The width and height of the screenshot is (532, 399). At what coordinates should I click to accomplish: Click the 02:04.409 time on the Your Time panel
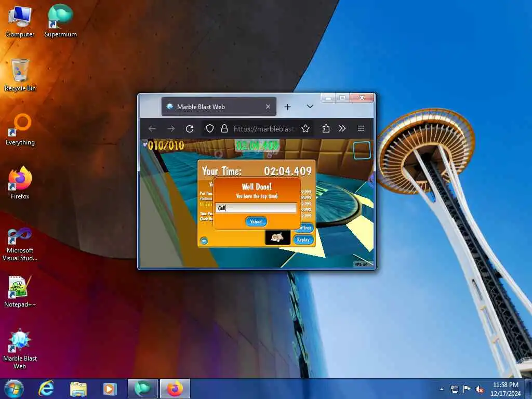point(288,171)
